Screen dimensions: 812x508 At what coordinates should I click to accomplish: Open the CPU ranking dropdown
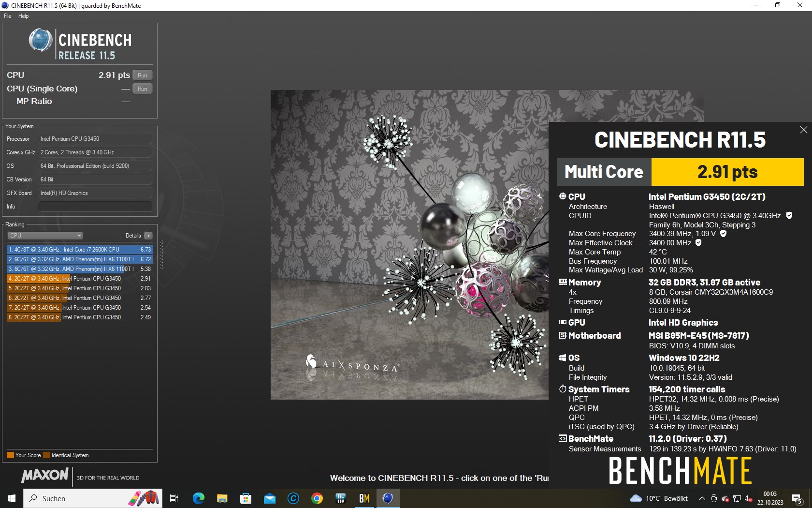(45, 236)
